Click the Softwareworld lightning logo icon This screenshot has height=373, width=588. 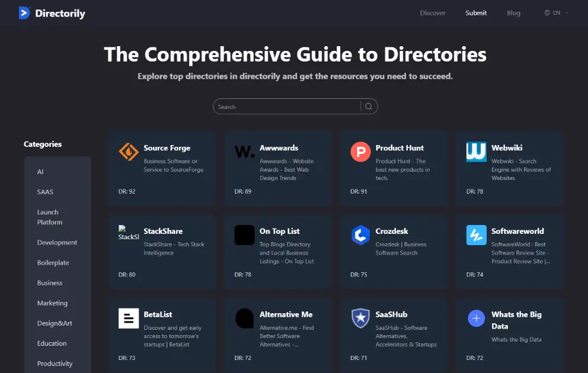click(x=477, y=235)
